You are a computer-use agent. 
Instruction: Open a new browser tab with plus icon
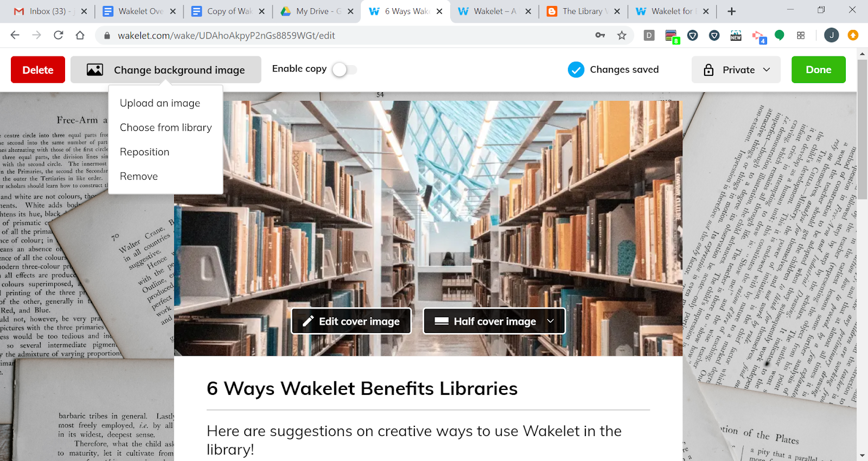731,11
